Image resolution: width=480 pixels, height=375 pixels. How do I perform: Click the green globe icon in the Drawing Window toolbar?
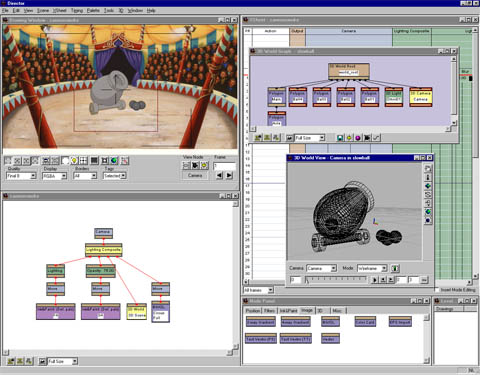(114, 161)
